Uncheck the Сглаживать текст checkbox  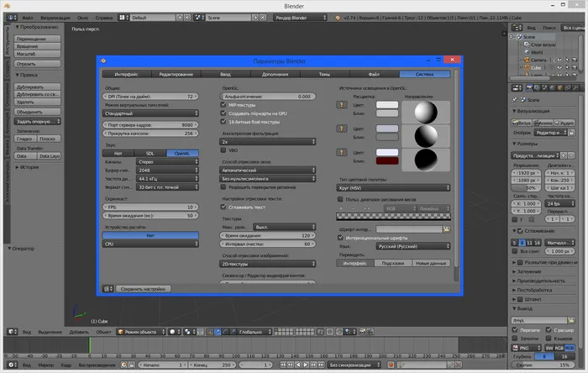pyautogui.click(x=223, y=207)
